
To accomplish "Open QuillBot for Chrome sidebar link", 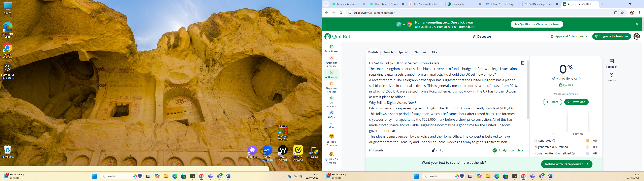I will pos(331,158).
